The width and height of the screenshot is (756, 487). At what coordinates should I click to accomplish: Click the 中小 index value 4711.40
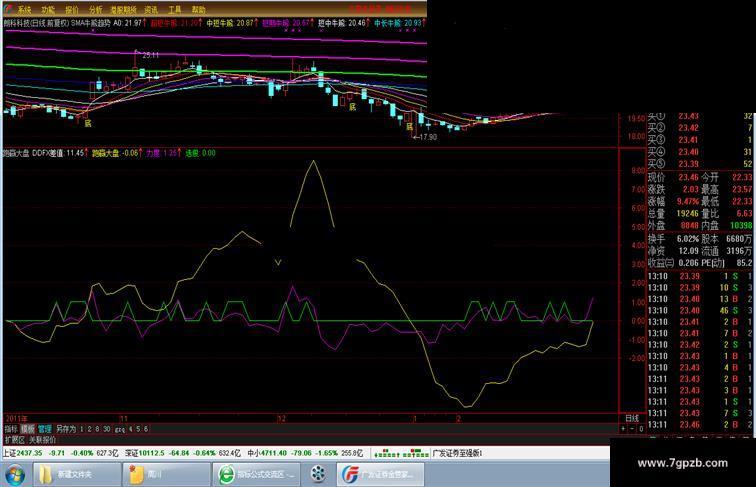pyautogui.click(x=274, y=453)
